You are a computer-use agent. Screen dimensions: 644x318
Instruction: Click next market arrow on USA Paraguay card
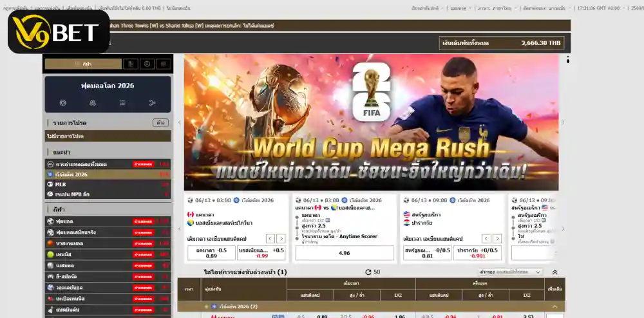pos(497,238)
